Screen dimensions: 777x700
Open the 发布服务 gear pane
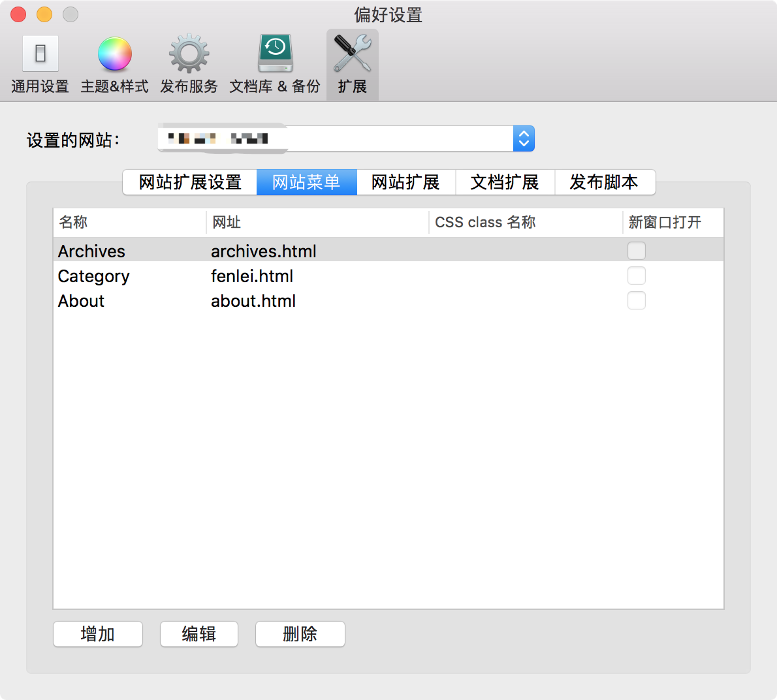click(189, 65)
